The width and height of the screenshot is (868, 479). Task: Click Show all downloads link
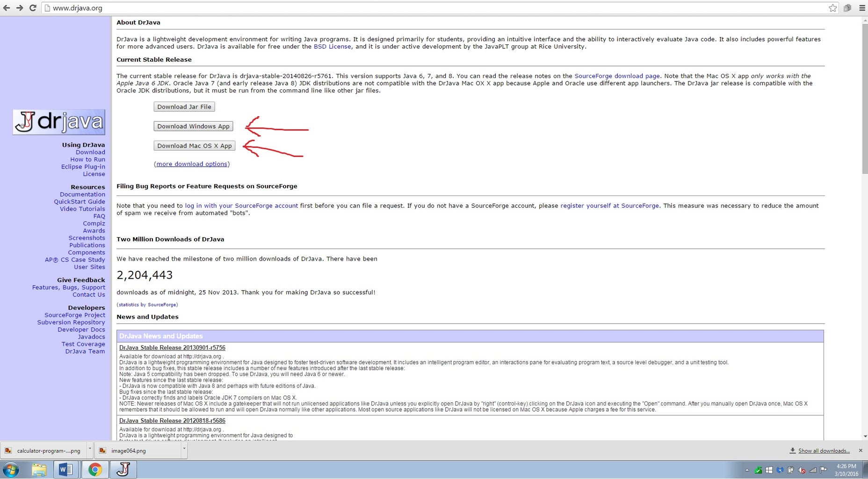(x=824, y=451)
